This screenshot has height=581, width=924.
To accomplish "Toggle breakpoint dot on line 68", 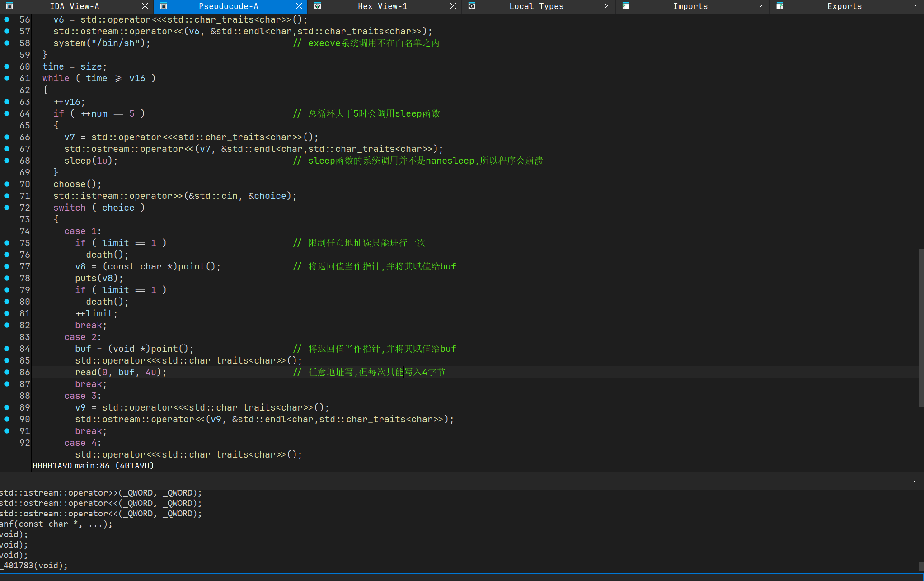I will pyautogui.click(x=7, y=161).
